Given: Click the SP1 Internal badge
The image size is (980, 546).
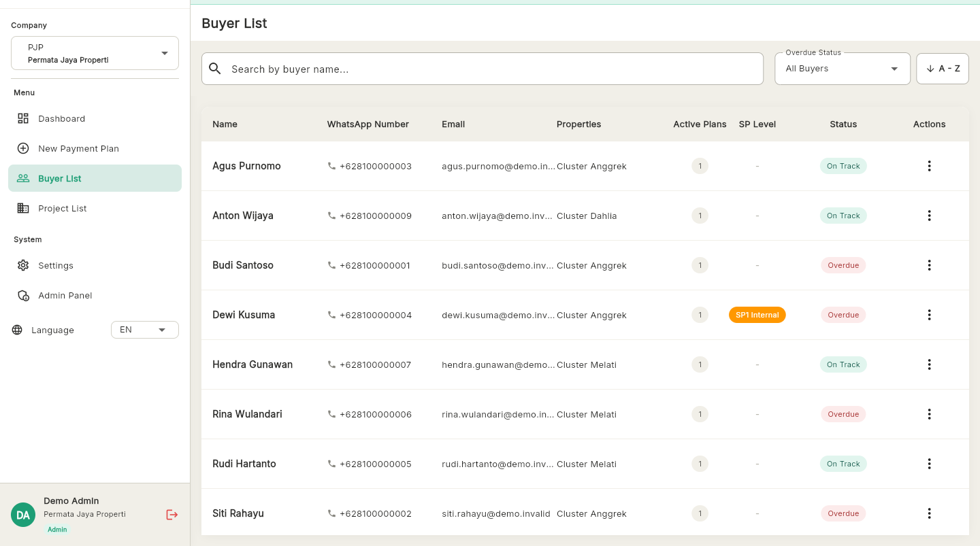Looking at the screenshot, I should 757,315.
